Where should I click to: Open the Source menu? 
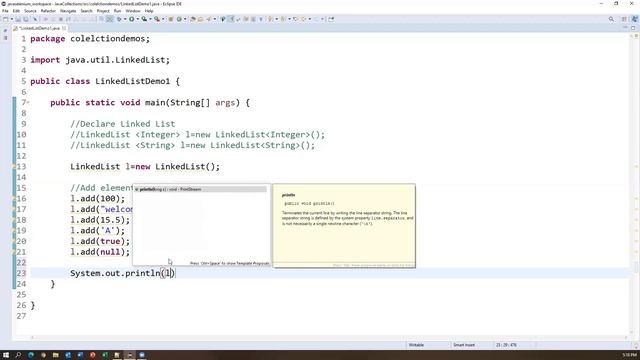click(30, 11)
